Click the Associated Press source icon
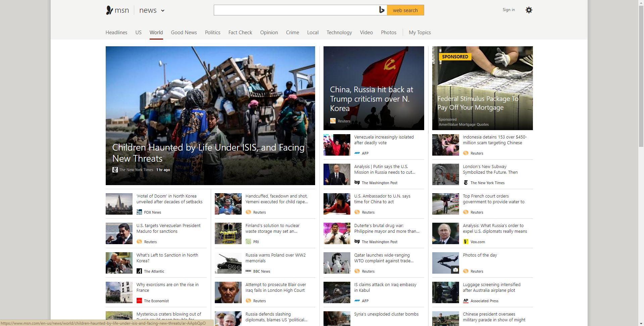 [x=466, y=301]
